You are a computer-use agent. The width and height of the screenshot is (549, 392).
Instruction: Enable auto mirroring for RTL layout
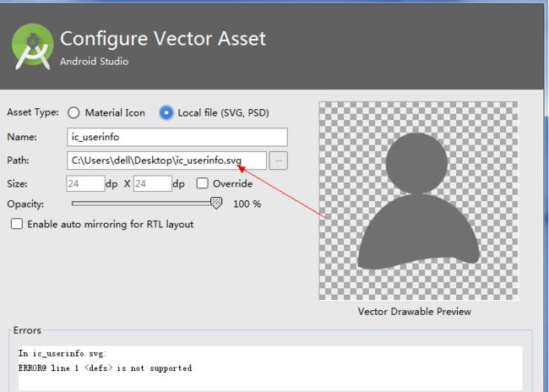[17, 224]
